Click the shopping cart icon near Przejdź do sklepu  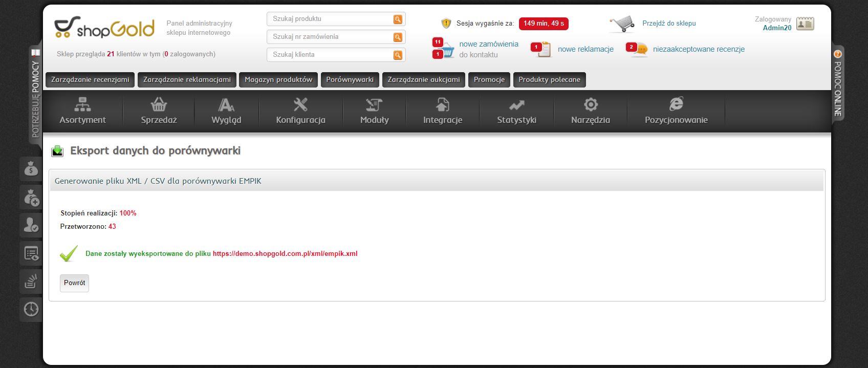(x=622, y=24)
